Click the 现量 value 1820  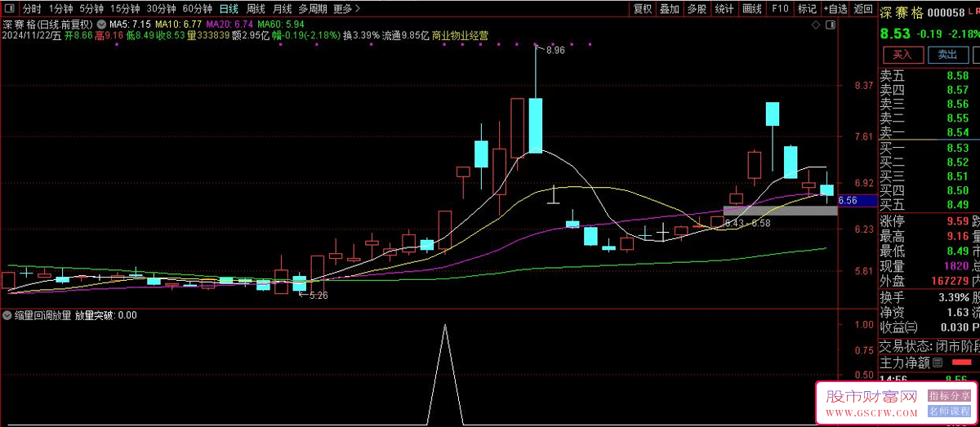pos(955,265)
